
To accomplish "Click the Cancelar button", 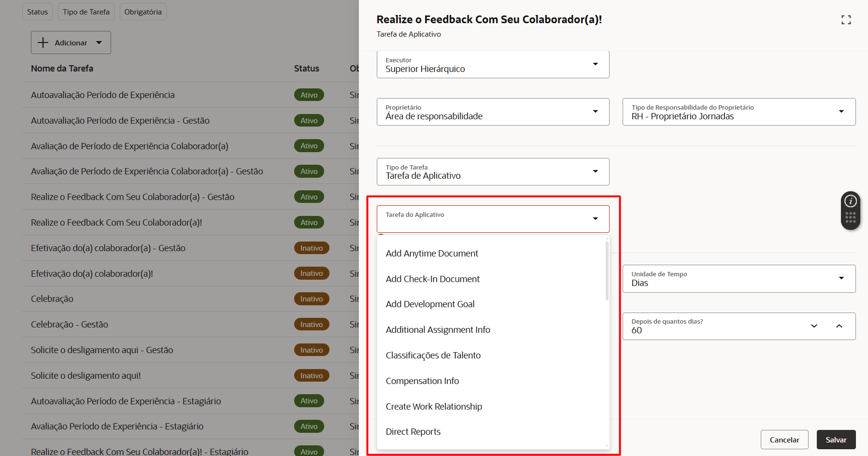I will [x=784, y=440].
